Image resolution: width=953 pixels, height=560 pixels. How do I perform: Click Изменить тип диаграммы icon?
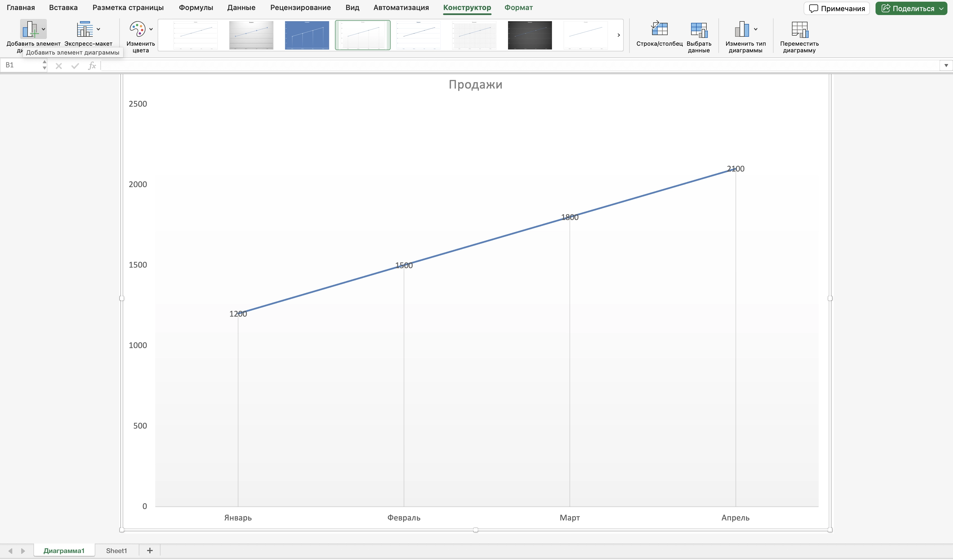pyautogui.click(x=742, y=29)
